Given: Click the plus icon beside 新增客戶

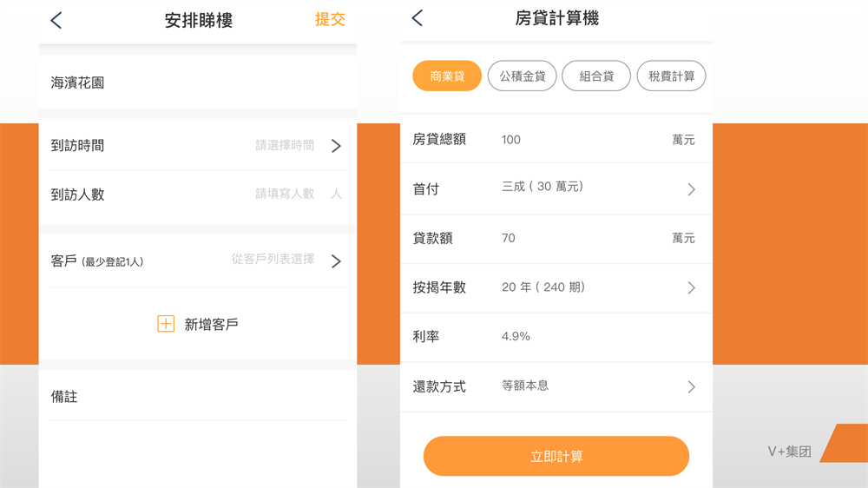Looking at the screenshot, I should [166, 324].
